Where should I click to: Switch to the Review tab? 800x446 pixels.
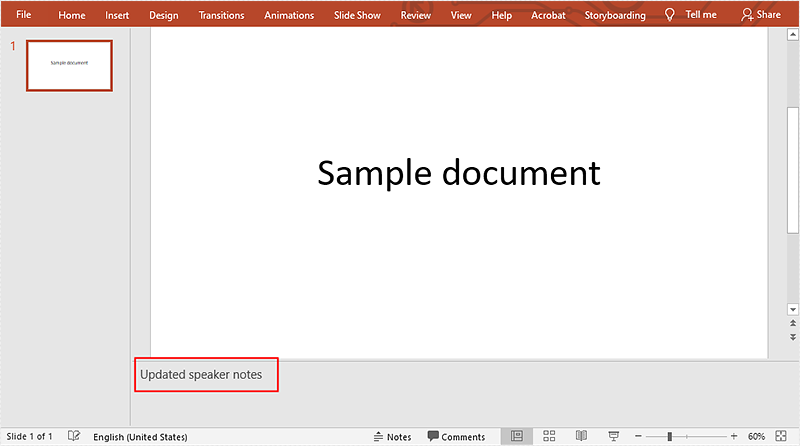415,15
